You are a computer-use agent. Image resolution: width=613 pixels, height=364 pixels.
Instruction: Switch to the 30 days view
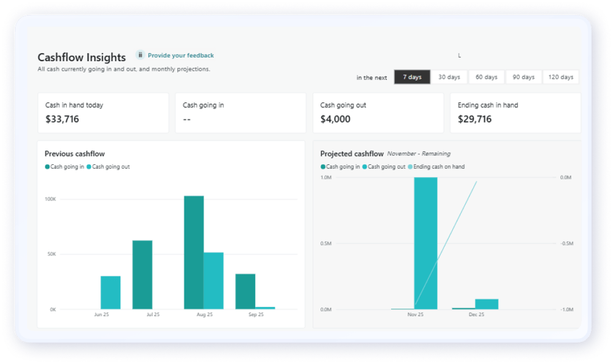(x=449, y=77)
